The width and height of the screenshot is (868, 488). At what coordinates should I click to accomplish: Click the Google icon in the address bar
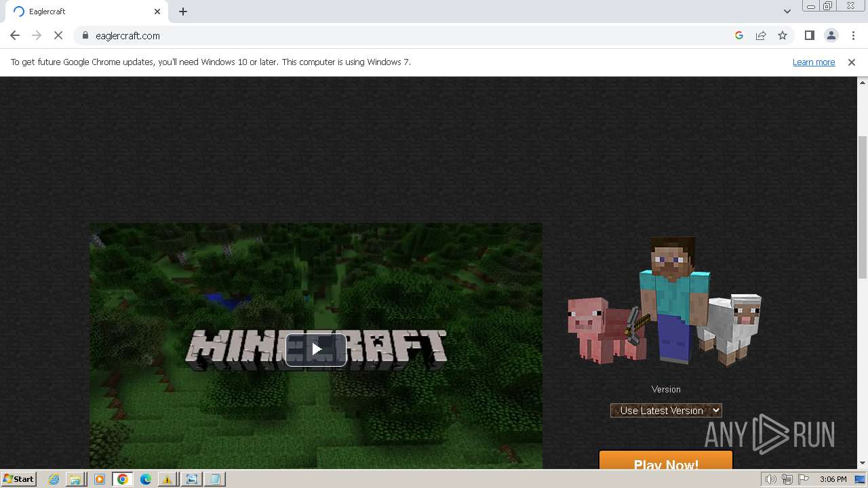pos(739,35)
